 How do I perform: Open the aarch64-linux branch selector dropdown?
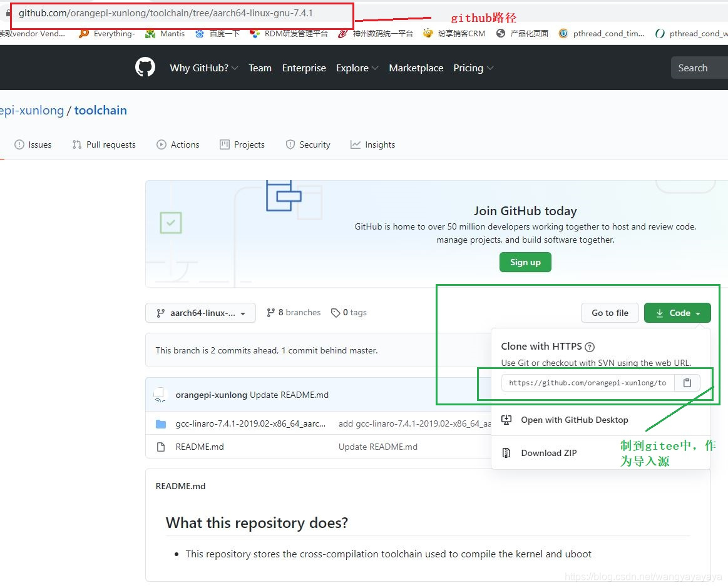pos(200,313)
